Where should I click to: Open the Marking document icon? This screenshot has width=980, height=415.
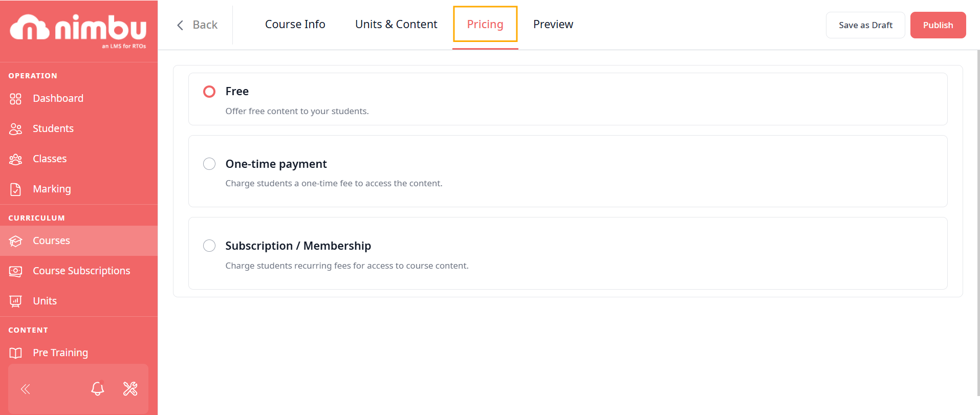[15, 189]
